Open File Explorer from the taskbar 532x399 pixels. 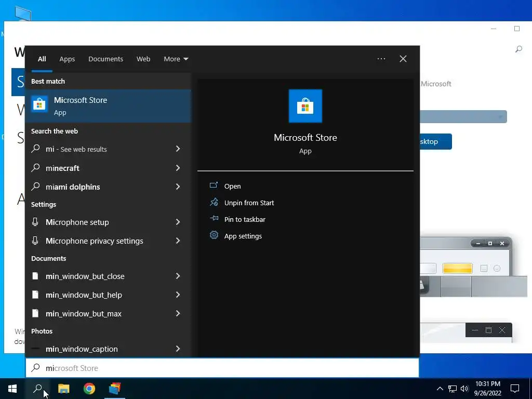click(x=63, y=389)
